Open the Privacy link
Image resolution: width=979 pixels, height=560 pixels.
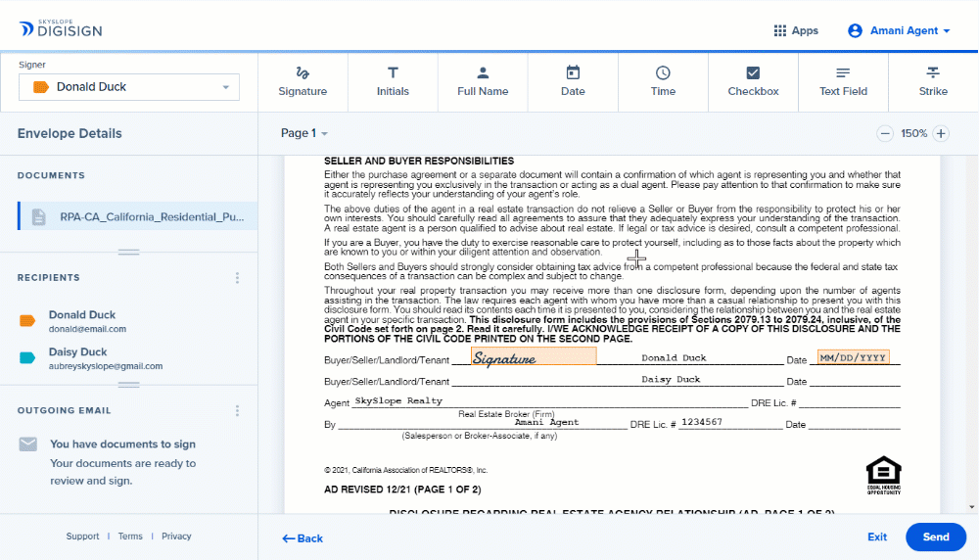(x=176, y=537)
